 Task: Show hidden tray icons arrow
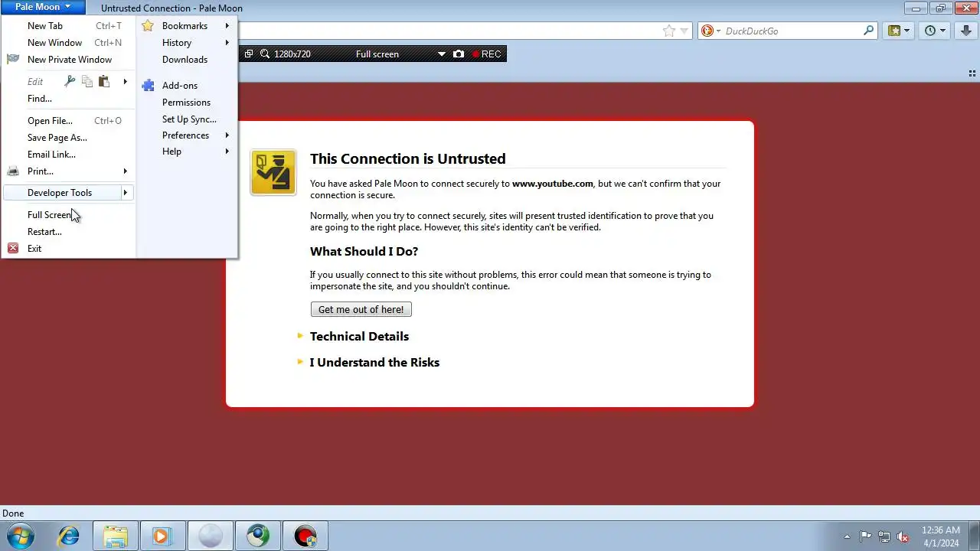(x=847, y=536)
